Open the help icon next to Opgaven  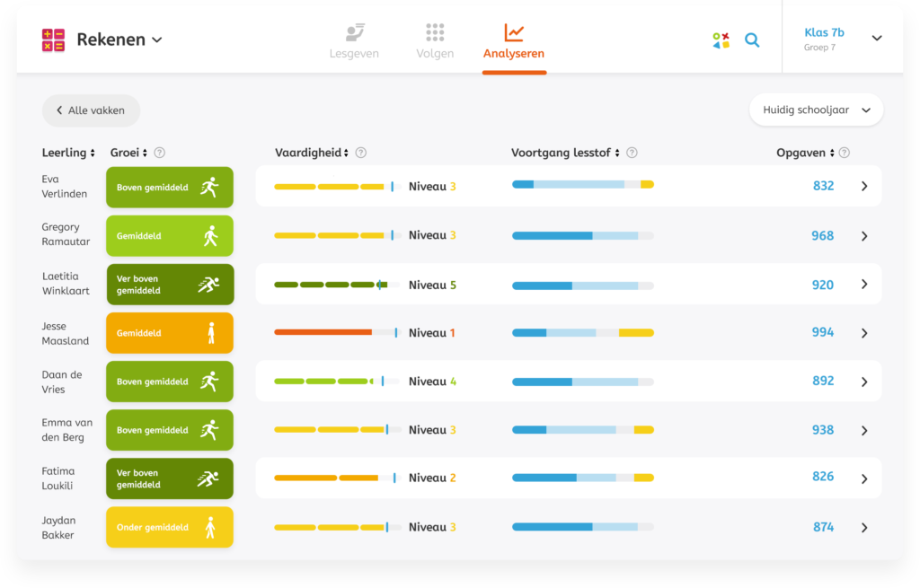844,153
